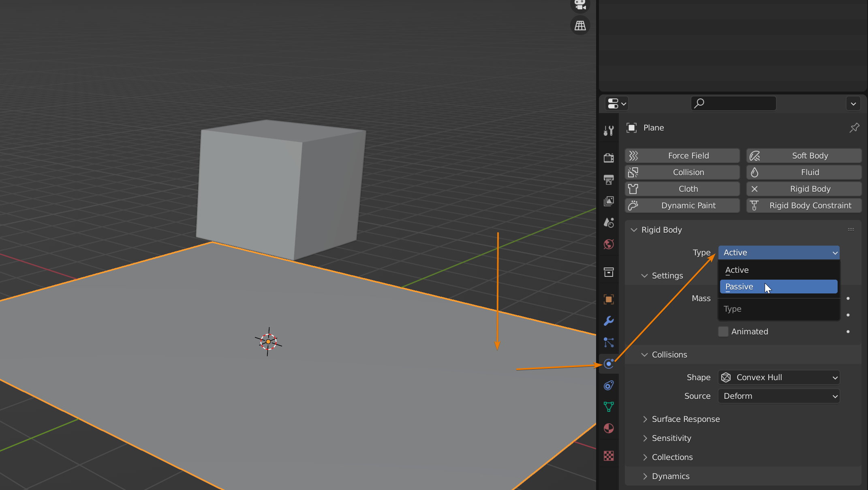Click the Rigid Body panel pin icon

point(855,128)
